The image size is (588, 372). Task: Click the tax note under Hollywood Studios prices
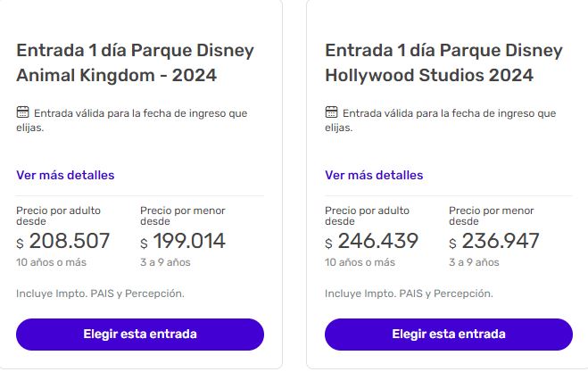[x=409, y=293]
